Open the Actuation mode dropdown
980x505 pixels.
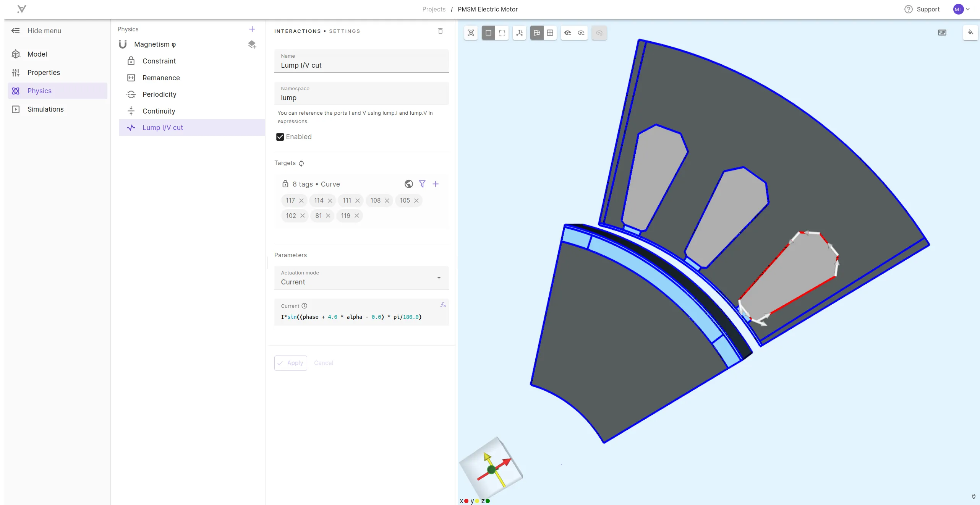(361, 278)
